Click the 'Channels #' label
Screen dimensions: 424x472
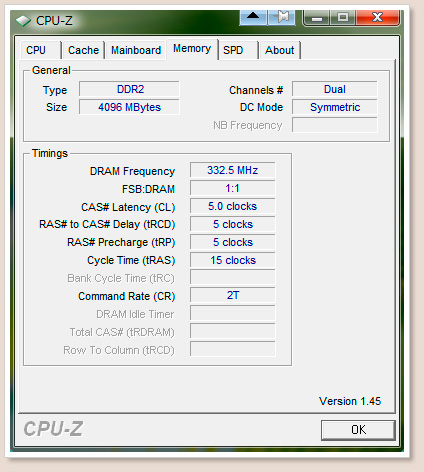click(256, 90)
